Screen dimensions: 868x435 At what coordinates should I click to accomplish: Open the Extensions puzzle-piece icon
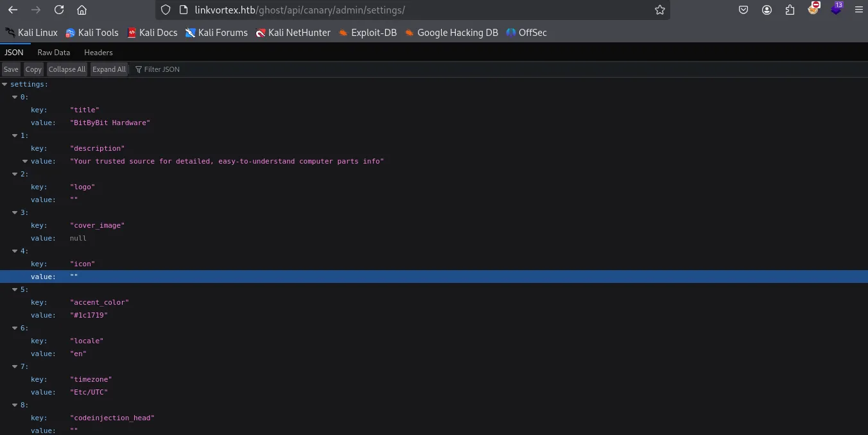coord(790,10)
